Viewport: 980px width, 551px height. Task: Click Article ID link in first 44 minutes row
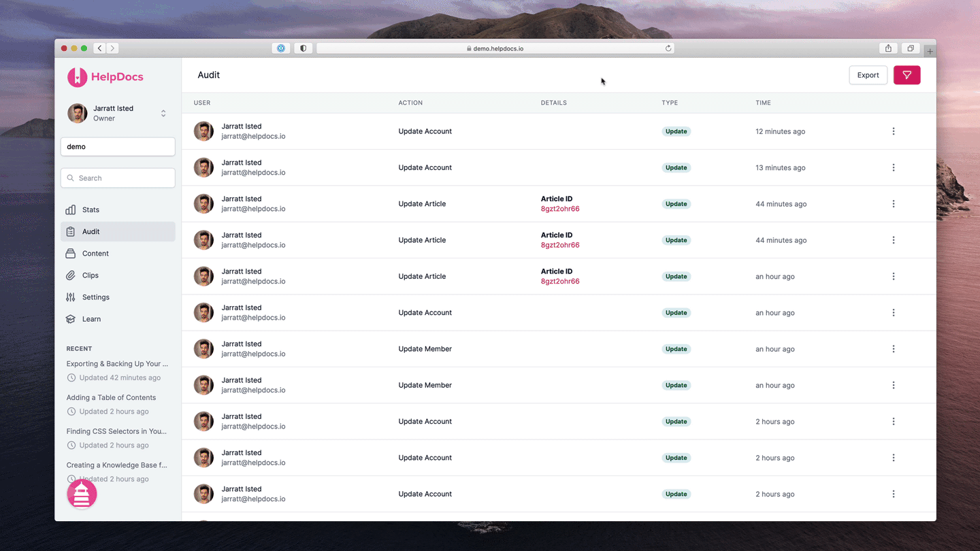coord(560,209)
